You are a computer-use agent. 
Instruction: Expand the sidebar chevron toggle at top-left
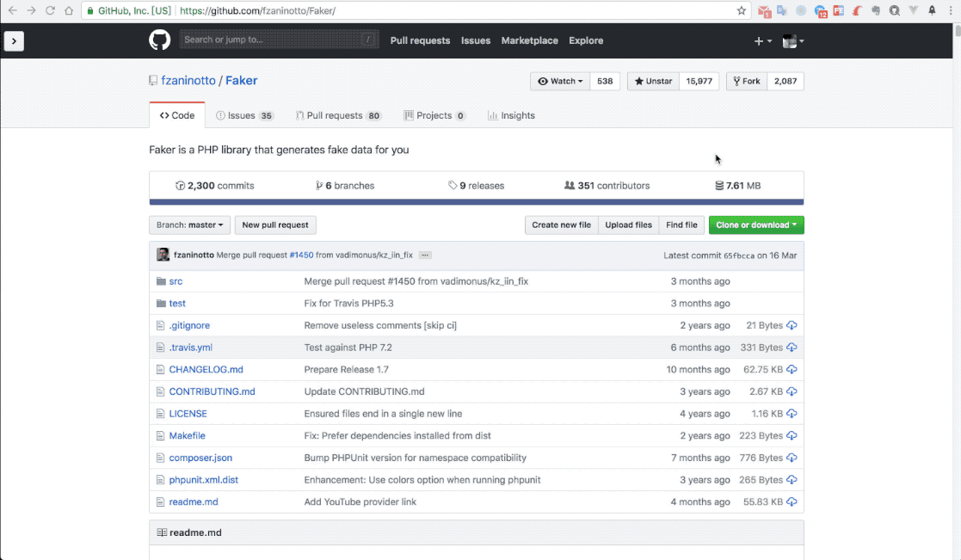pyautogui.click(x=14, y=41)
